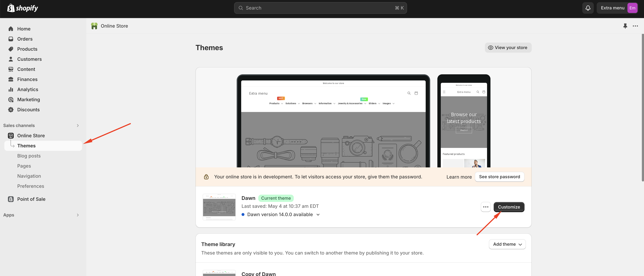The width and height of the screenshot is (644, 276).
Task: Expand the Sales channels section
Action: coord(78,126)
